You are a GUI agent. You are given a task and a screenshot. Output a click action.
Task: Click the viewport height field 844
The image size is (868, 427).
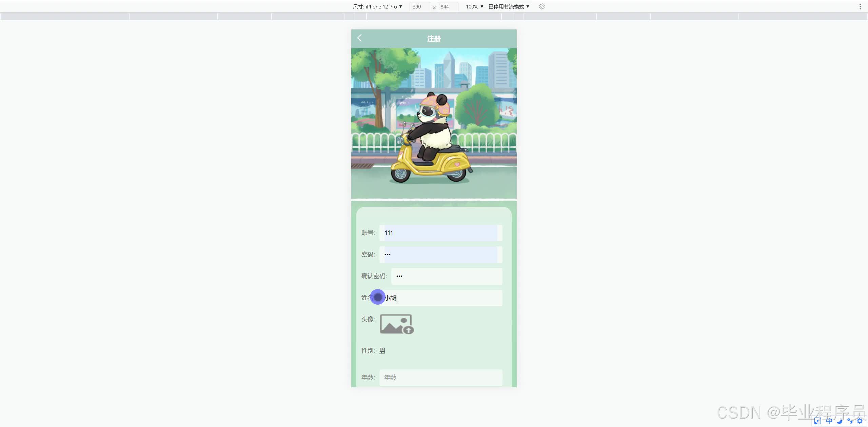point(448,6)
